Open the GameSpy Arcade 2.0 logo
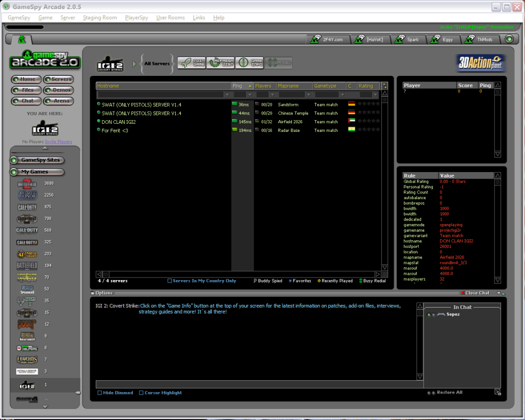 pos(44,60)
